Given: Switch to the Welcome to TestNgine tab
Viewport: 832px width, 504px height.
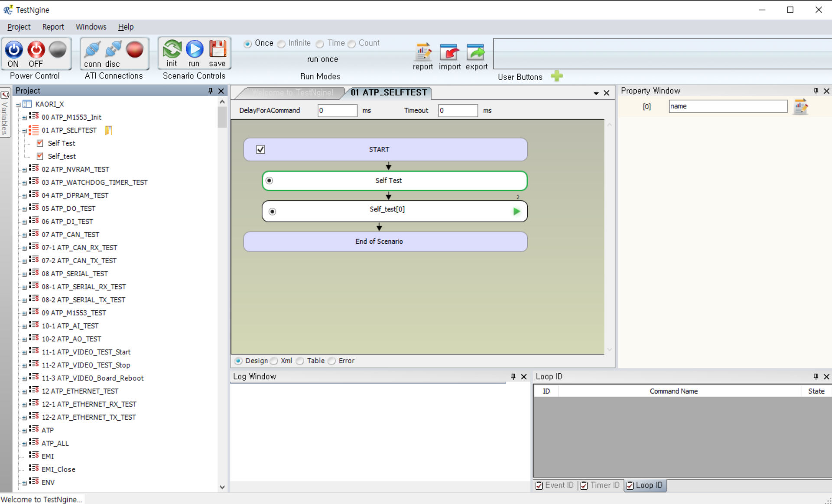Looking at the screenshot, I should pyautogui.click(x=292, y=93).
